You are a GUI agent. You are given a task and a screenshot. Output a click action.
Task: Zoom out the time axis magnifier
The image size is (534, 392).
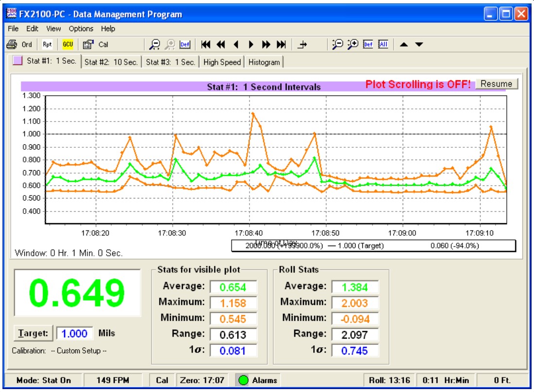[155, 44]
